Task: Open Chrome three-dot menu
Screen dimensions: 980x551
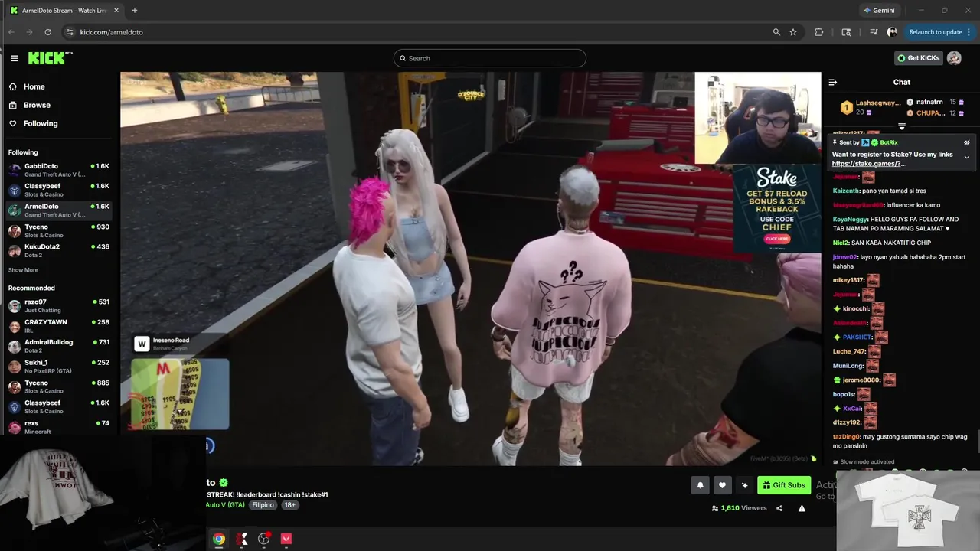Action: tap(969, 32)
